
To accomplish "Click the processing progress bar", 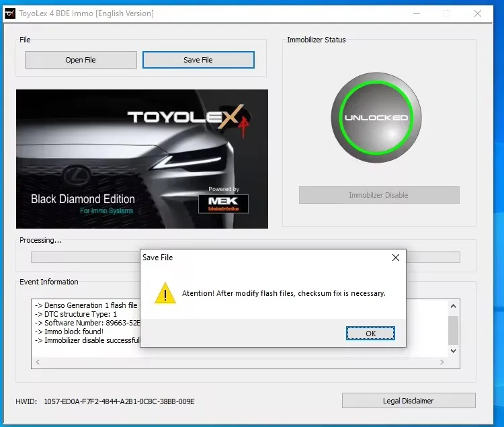I will (245, 258).
